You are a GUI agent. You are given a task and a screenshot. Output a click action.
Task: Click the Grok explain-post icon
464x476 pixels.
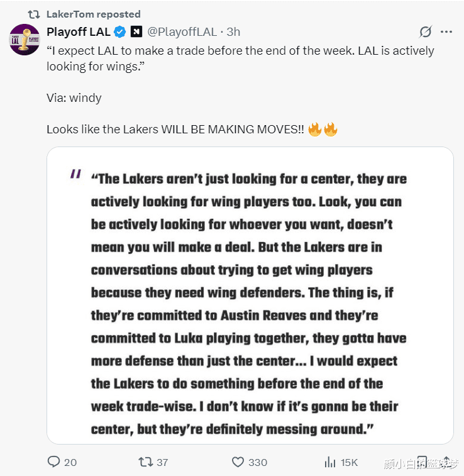point(426,31)
